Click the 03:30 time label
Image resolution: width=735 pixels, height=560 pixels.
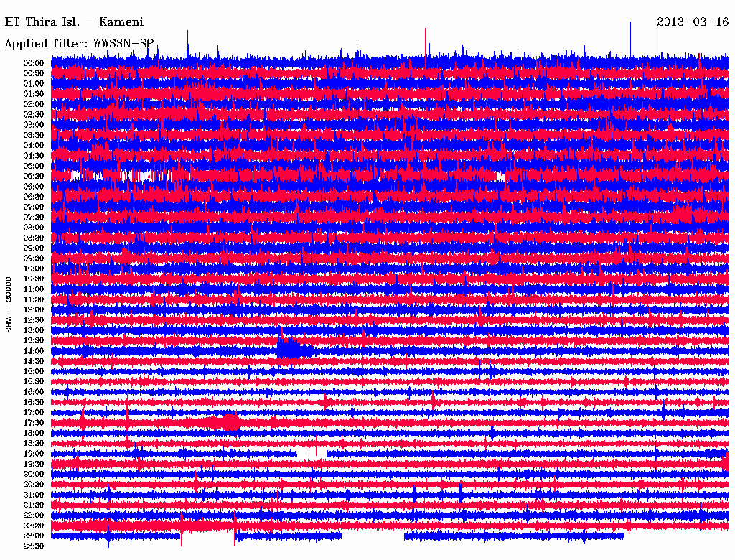pyautogui.click(x=34, y=135)
